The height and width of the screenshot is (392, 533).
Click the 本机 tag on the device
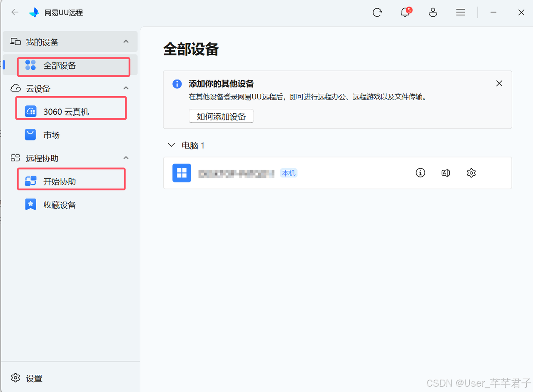coord(289,173)
